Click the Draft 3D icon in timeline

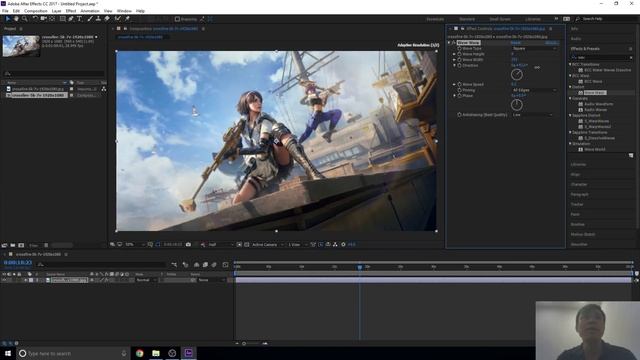click(x=186, y=265)
